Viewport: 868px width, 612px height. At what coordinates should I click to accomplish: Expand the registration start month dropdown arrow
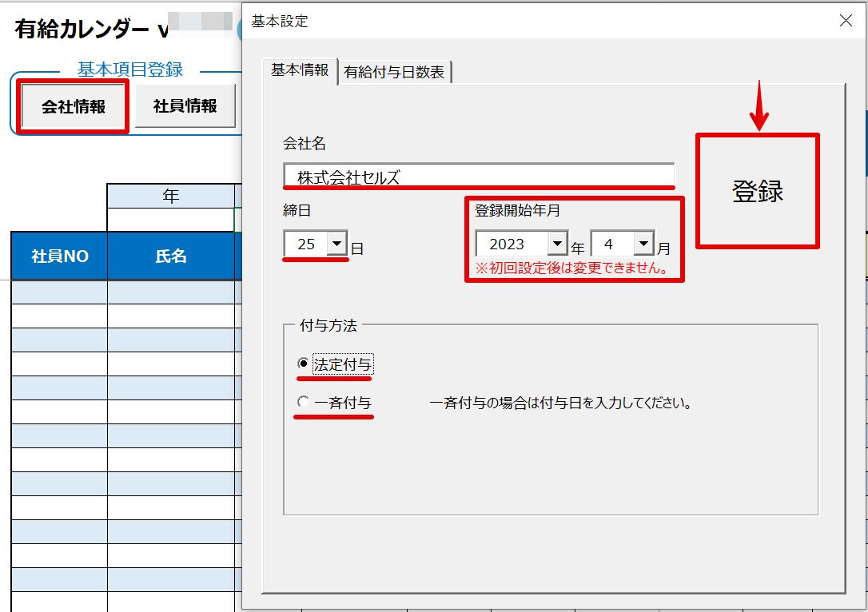643,243
